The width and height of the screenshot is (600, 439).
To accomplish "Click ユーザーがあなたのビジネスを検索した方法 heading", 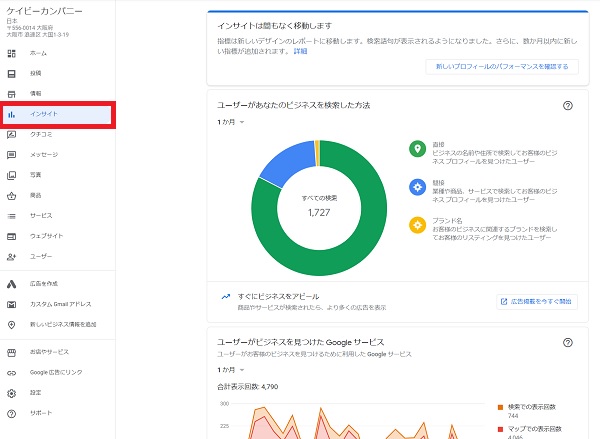I will [x=293, y=105].
